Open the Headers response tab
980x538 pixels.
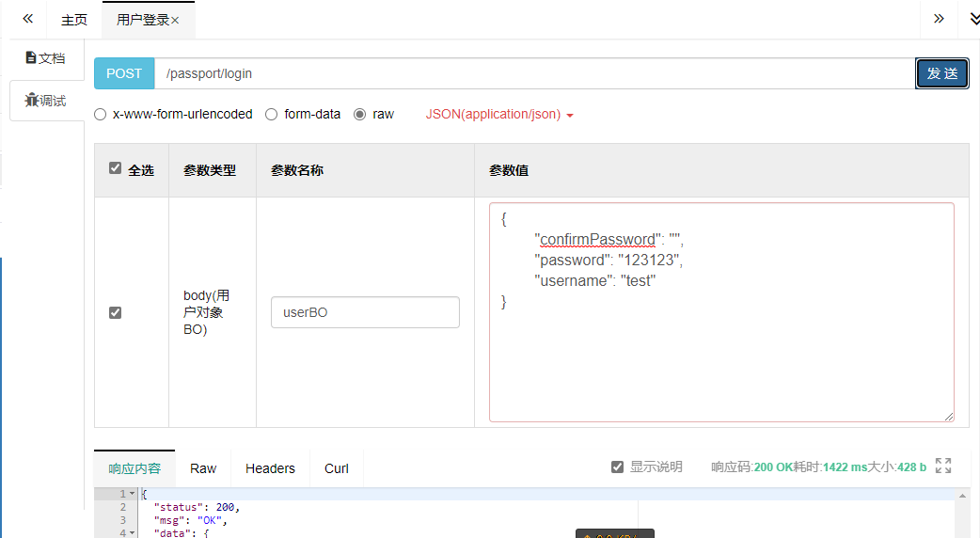click(270, 468)
